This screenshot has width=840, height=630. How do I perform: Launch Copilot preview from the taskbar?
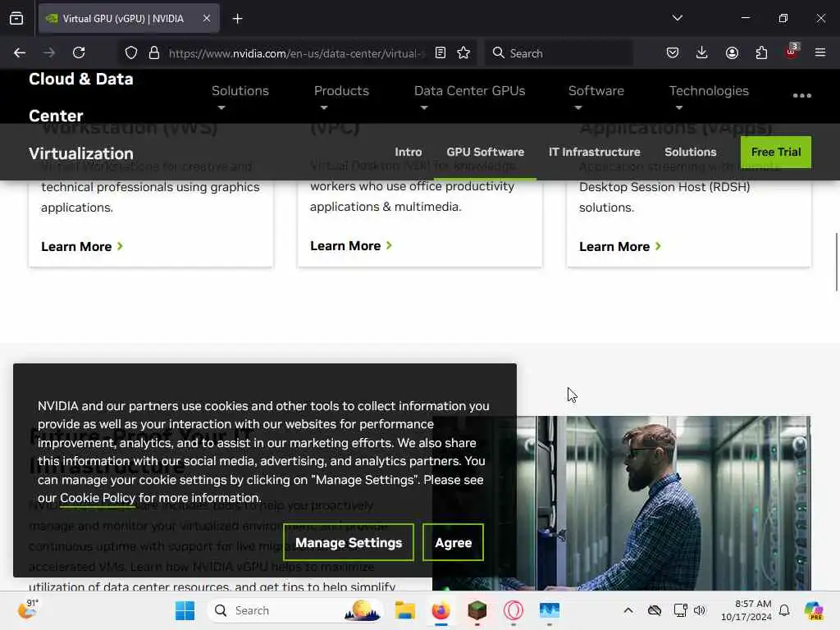tap(813, 610)
